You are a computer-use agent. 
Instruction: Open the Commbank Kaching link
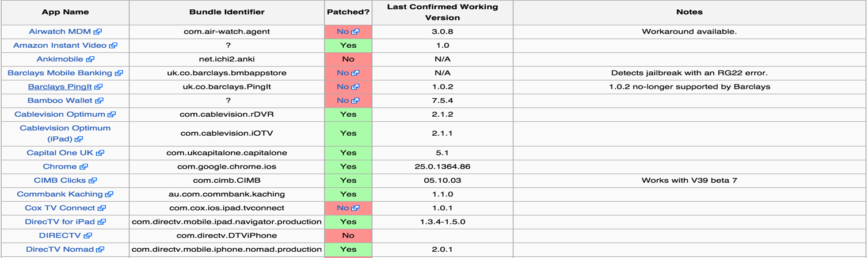pyautogui.click(x=60, y=194)
